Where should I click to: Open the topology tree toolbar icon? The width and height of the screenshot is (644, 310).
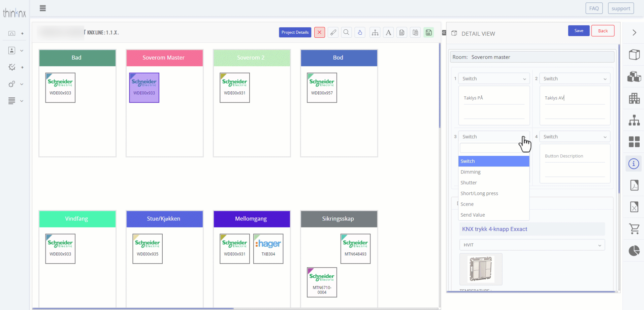point(375,32)
